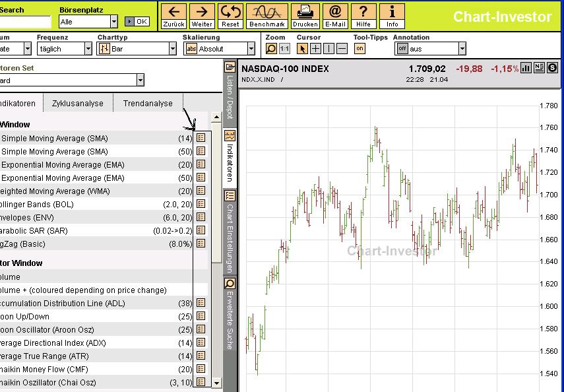Viewport: 564px width, 392px height.
Task: Open the Indikatoren Set dropdown
Action: [72, 80]
